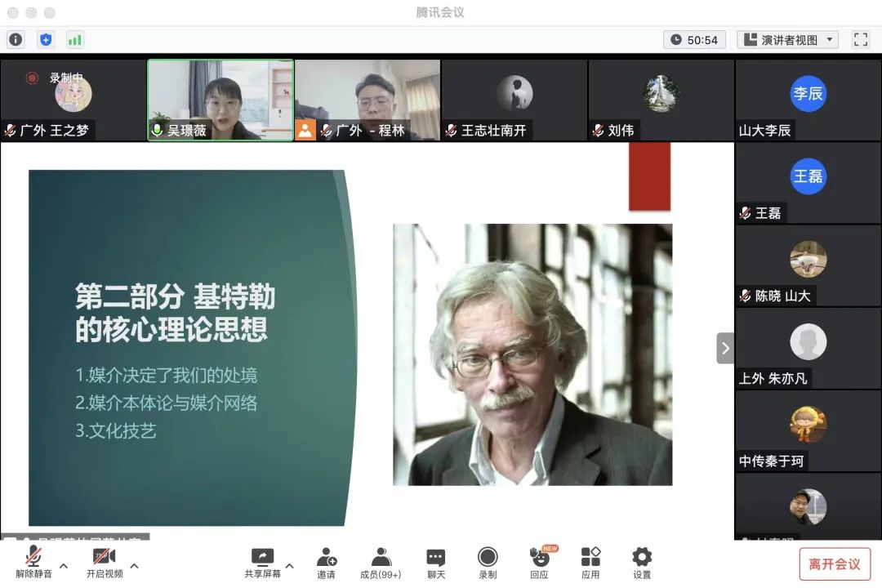Open the 应用 apps icon
Screen dimensions: 882x588
(590, 563)
